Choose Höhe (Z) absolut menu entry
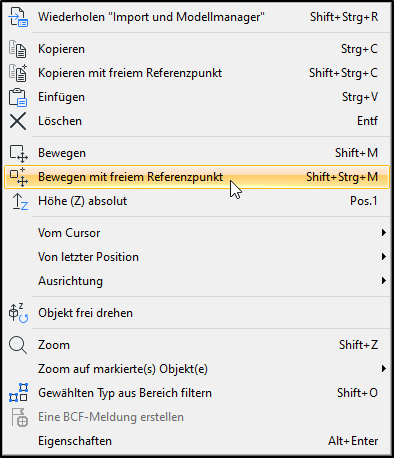The height and width of the screenshot is (458, 394). [197, 201]
